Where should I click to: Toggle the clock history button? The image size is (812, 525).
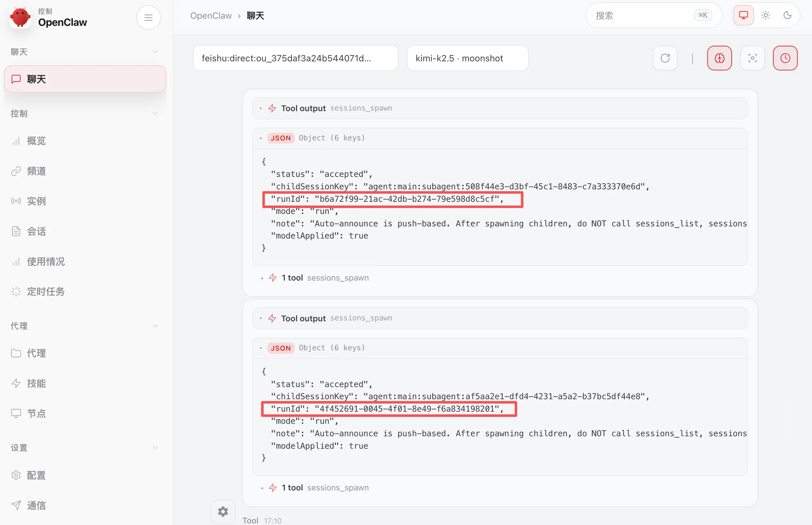coord(785,58)
